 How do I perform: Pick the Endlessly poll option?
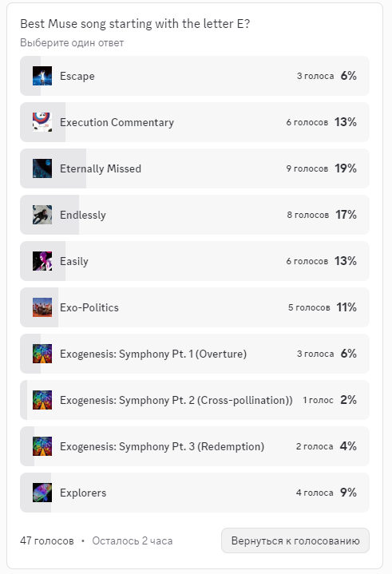(195, 215)
